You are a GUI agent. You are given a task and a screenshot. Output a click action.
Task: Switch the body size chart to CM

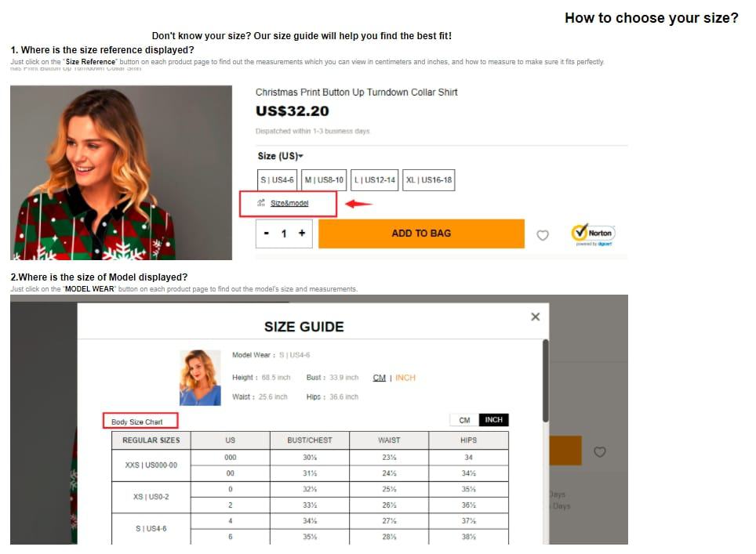coord(464,420)
